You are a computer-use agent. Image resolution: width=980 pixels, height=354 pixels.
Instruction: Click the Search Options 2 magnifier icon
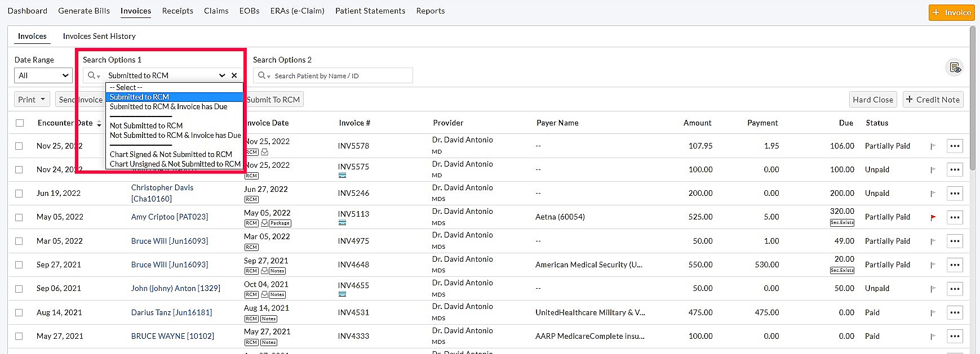click(263, 75)
